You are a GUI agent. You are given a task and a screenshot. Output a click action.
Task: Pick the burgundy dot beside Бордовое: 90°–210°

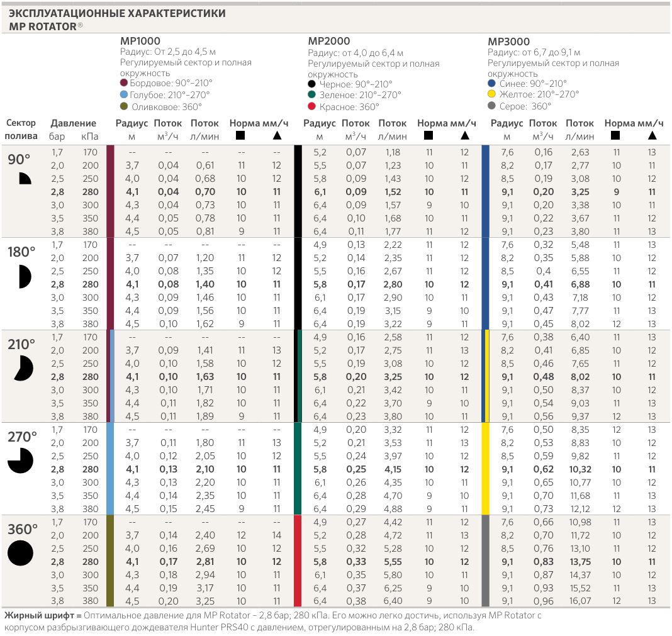tap(124, 84)
